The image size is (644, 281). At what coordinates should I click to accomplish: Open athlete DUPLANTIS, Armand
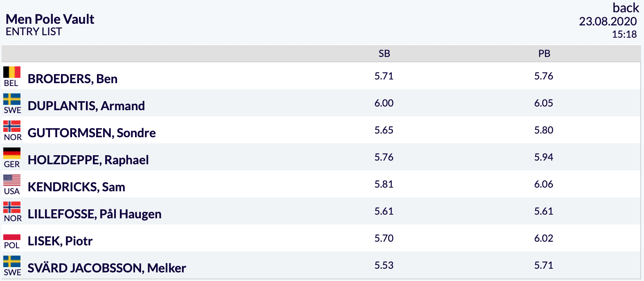coord(86,106)
